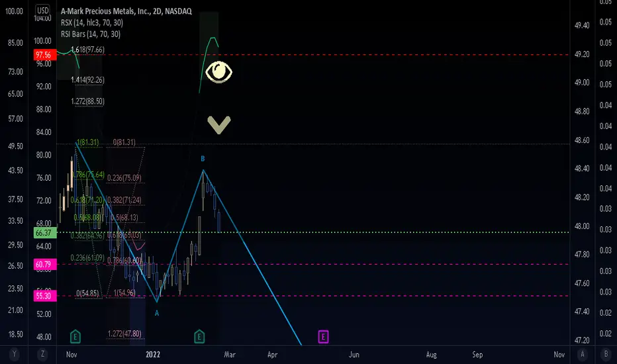
Task: Click the Mar label on the time axis
Action: [230, 355]
